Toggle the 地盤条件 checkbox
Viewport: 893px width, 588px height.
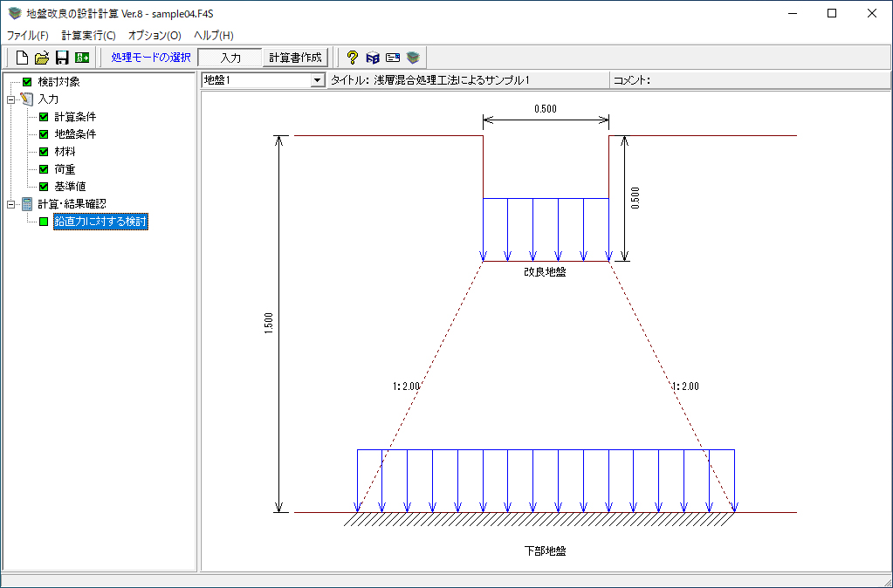44,134
